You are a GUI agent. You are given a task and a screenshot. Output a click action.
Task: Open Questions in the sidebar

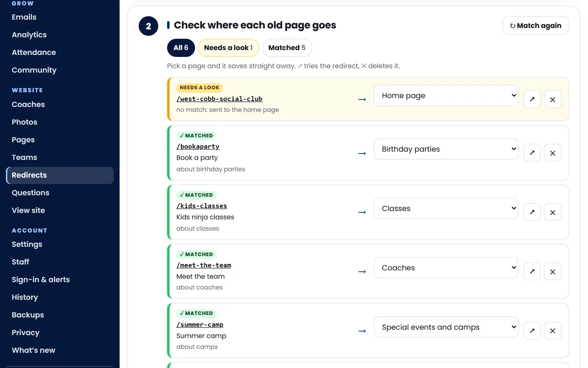click(60, 193)
